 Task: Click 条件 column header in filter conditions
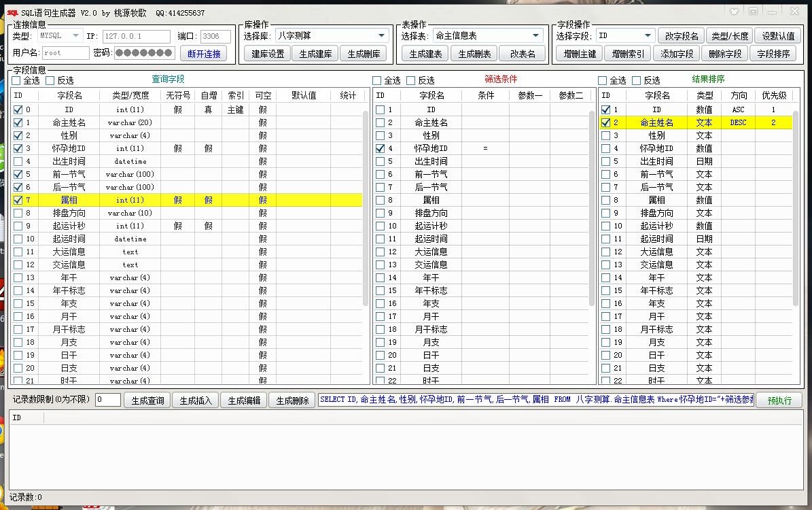pyautogui.click(x=486, y=95)
